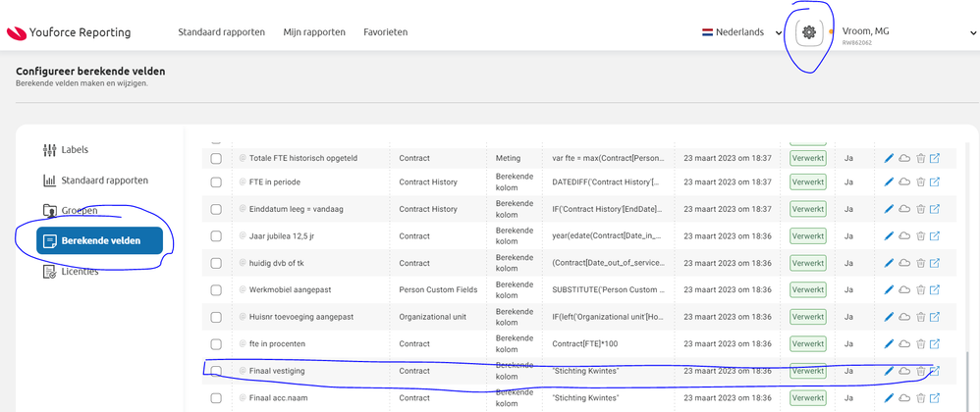Click the user code RW862062
This screenshot has width=980, height=412.
pos(857,43)
